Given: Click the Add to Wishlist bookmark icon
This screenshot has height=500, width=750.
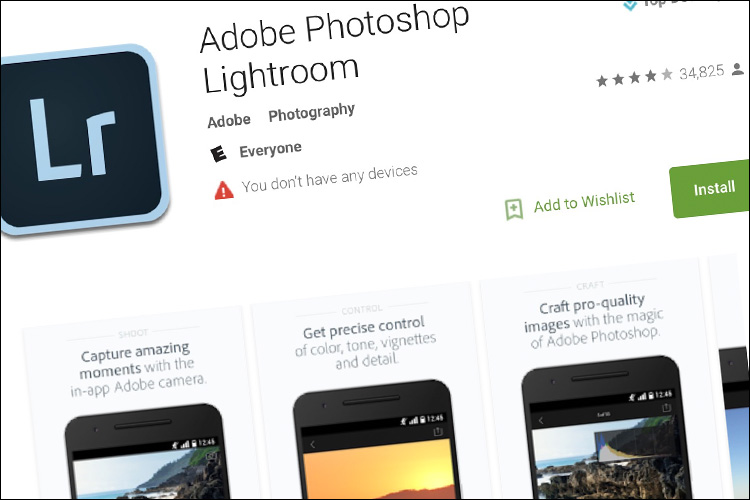Looking at the screenshot, I should [x=514, y=210].
